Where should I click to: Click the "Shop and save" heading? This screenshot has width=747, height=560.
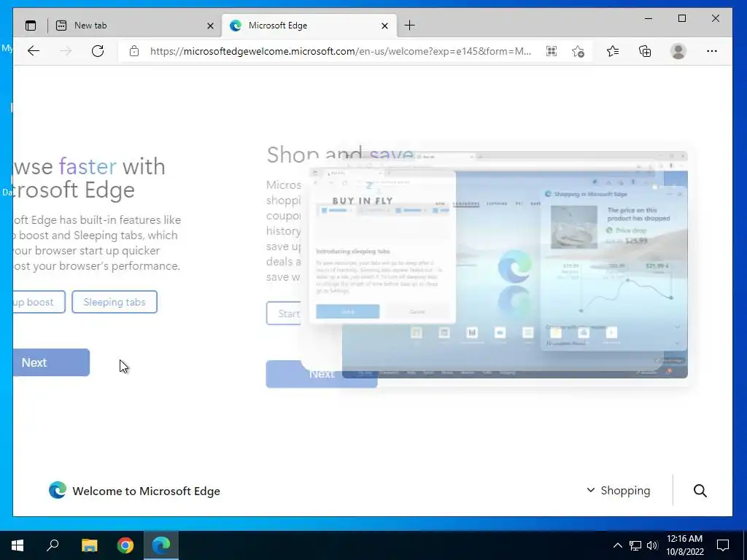coord(339,155)
